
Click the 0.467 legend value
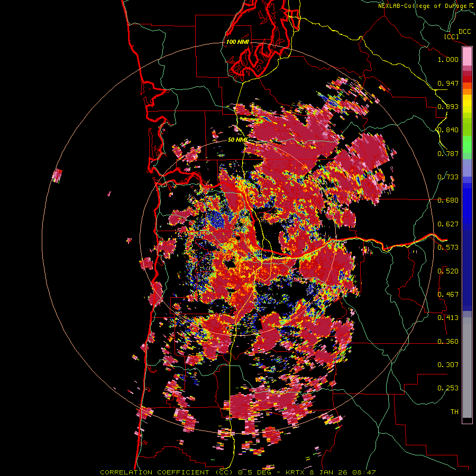[x=448, y=295]
